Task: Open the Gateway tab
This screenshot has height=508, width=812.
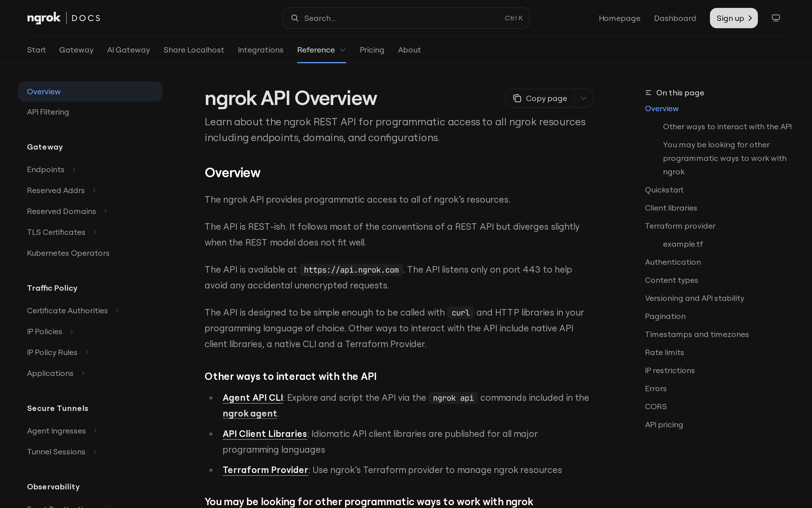Action: [x=76, y=50]
